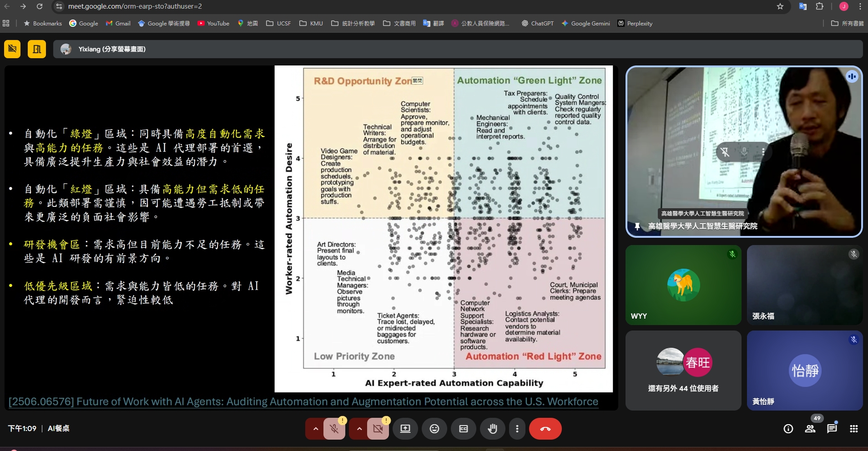Toggle the microphone on from muted state
Viewport: 868px width, 451px height.
[334, 429]
